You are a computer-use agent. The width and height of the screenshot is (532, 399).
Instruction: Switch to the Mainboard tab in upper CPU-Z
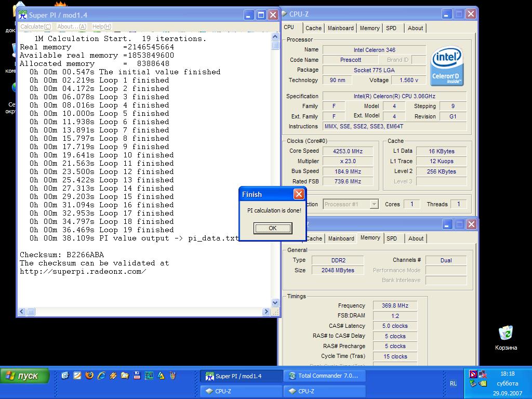pyautogui.click(x=340, y=28)
